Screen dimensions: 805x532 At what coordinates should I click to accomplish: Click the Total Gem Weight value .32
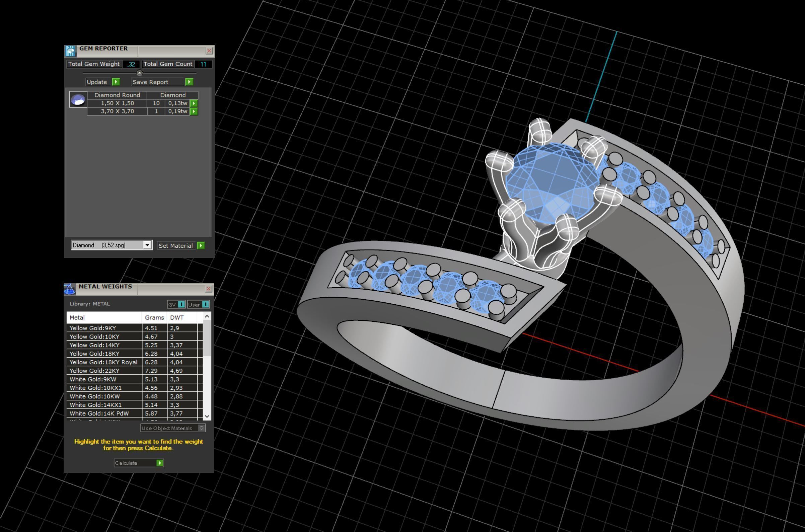click(x=131, y=64)
